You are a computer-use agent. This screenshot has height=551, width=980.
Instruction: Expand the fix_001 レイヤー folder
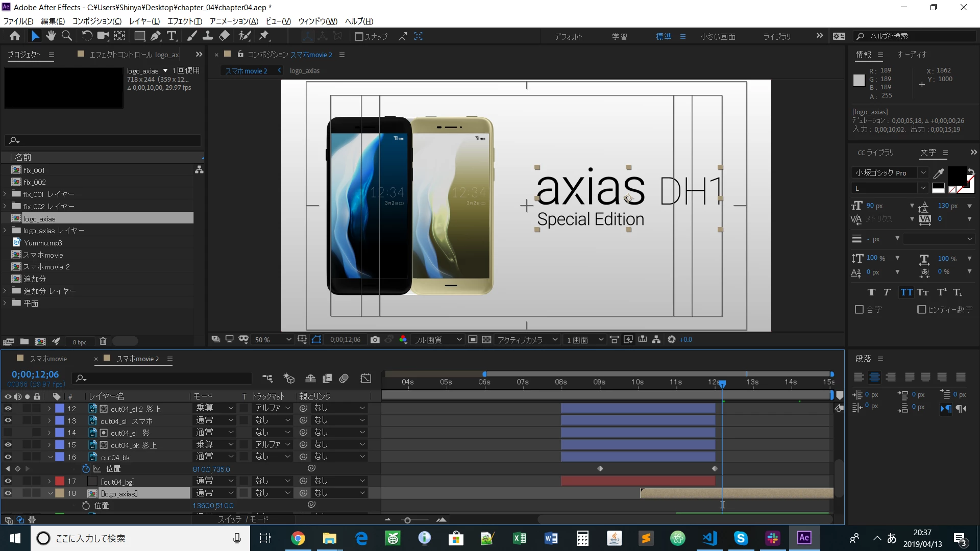(x=5, y=194)
